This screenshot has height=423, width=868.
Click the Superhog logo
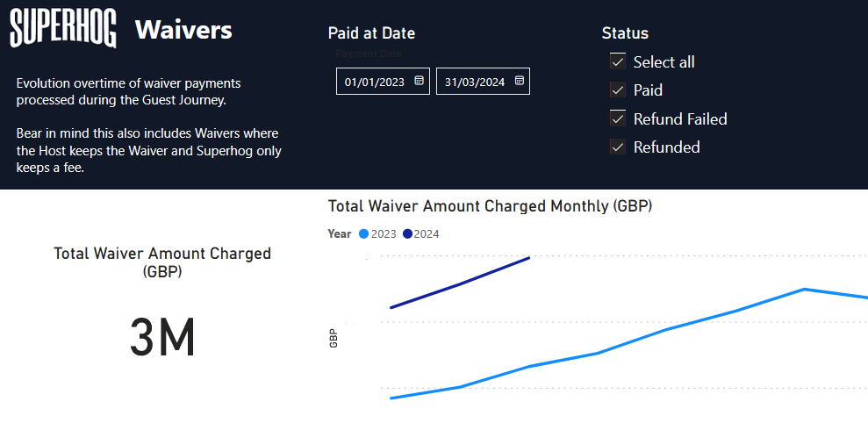point(62,30)
